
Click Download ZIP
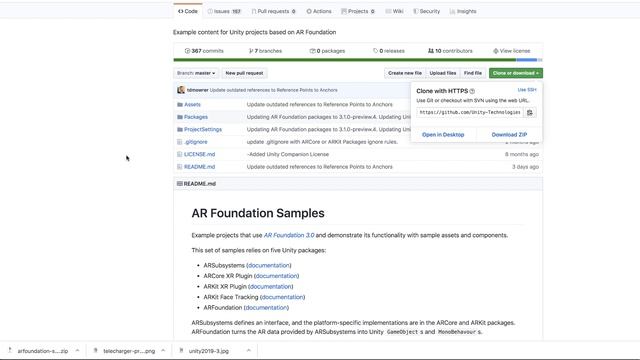[x=509, y=135]
